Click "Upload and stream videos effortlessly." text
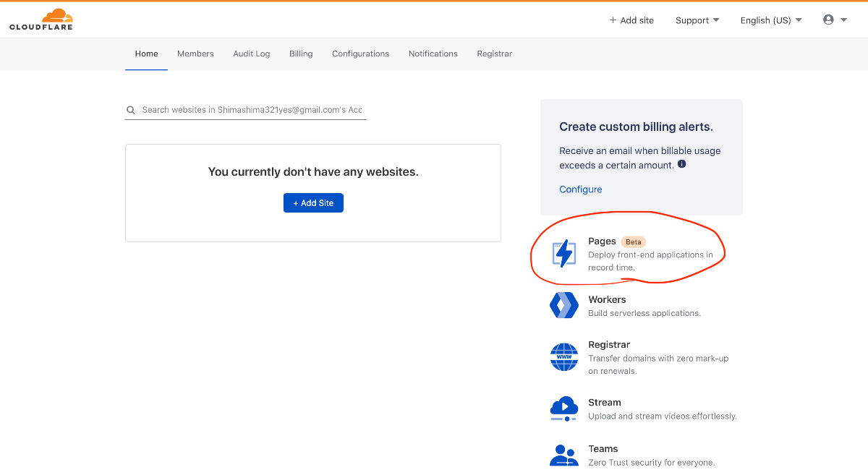Viewport: 868px width, 475px height. point(663,416)
